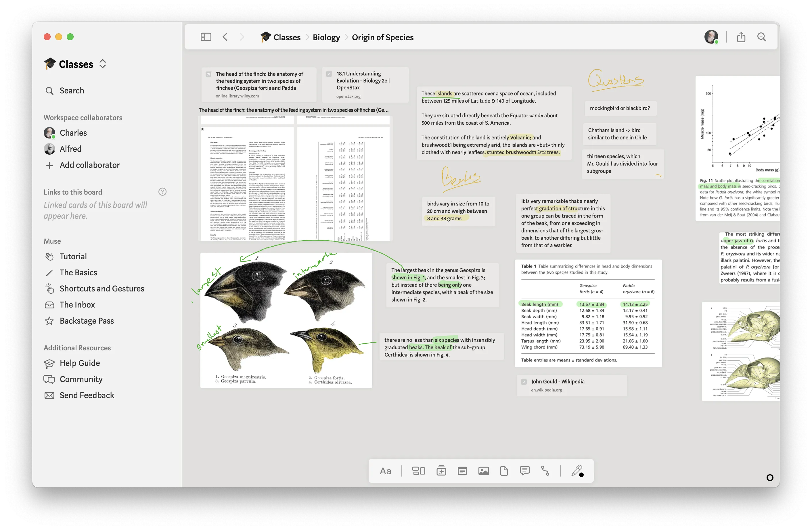The image size is (812, 530).
Task: Select the connector line tool
Action: 545,471
